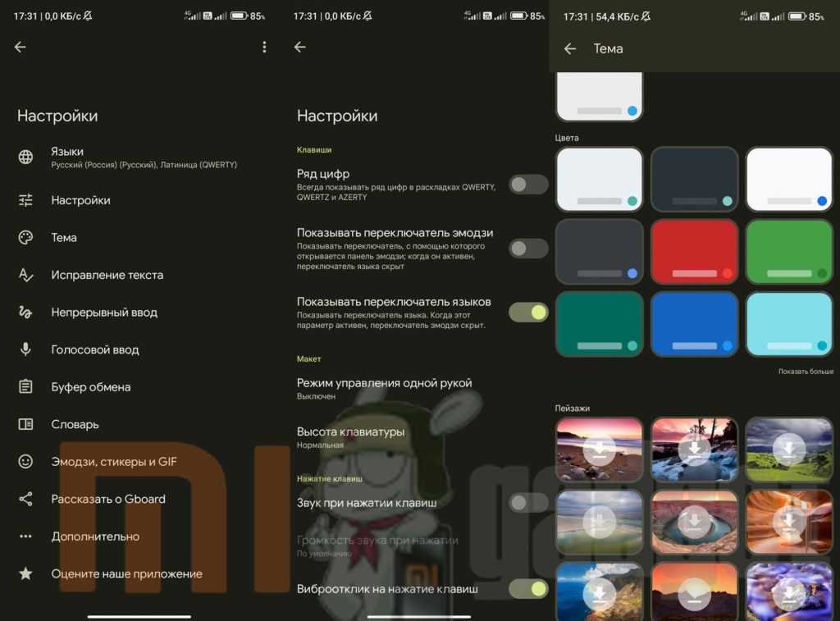This screenshot has height=621, width=840.
Task: Enable the Ряд цифр toggle
Action: click(527, 185)
